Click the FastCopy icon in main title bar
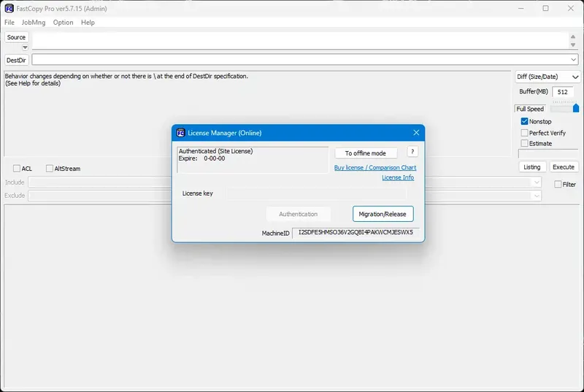 (x=9, y=8)
